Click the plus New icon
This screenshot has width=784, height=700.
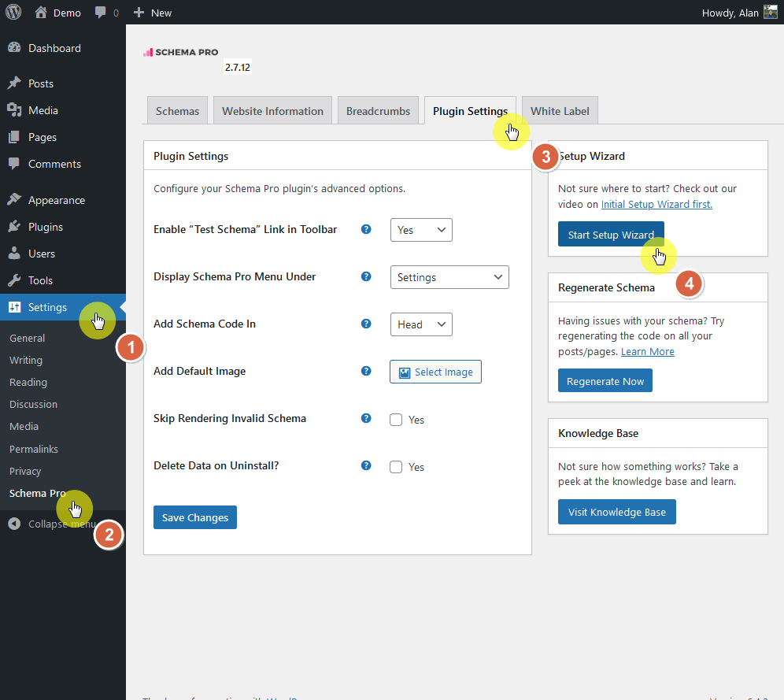139,13
